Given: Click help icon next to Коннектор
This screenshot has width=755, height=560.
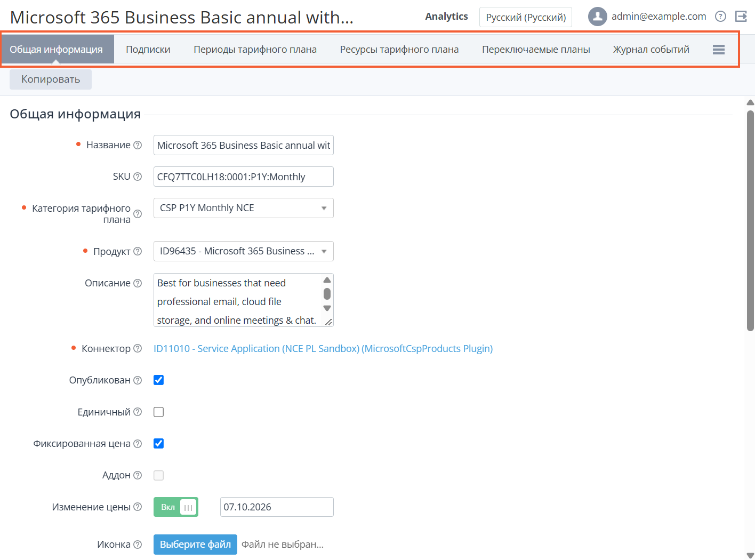Looking at the screenshot, I should coord(138,348).
